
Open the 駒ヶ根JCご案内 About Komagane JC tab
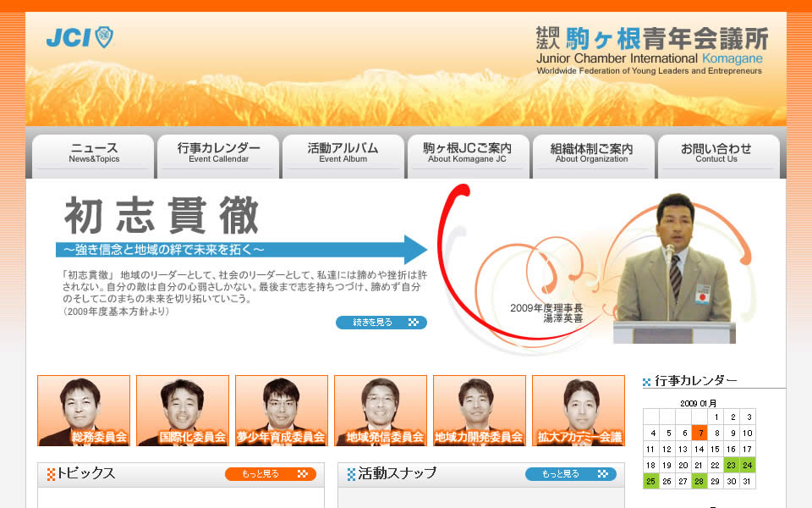468,156
